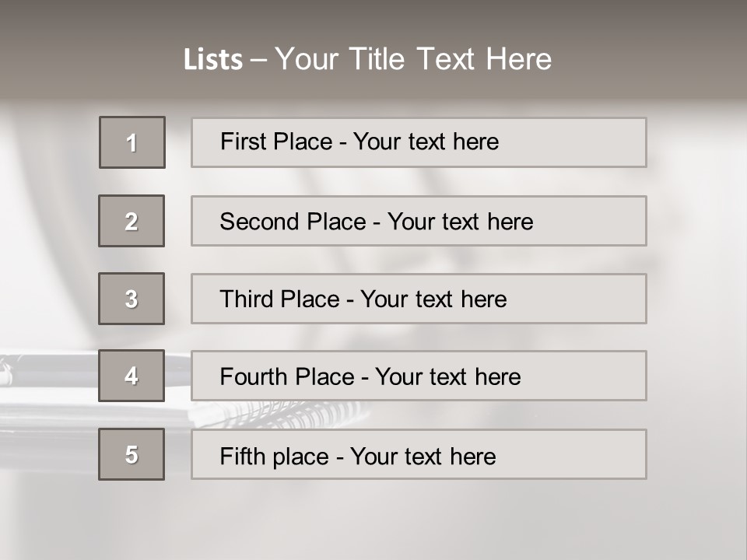This screenshot has height=560, width=747.
Task: Click "Your Title Text Here" in the heading
Action: [412, 59]
